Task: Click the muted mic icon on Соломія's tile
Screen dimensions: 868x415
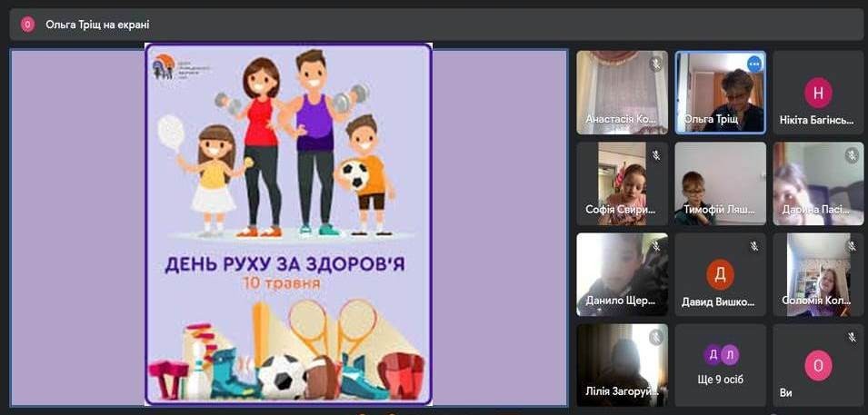Action: (x=852, y=246)
